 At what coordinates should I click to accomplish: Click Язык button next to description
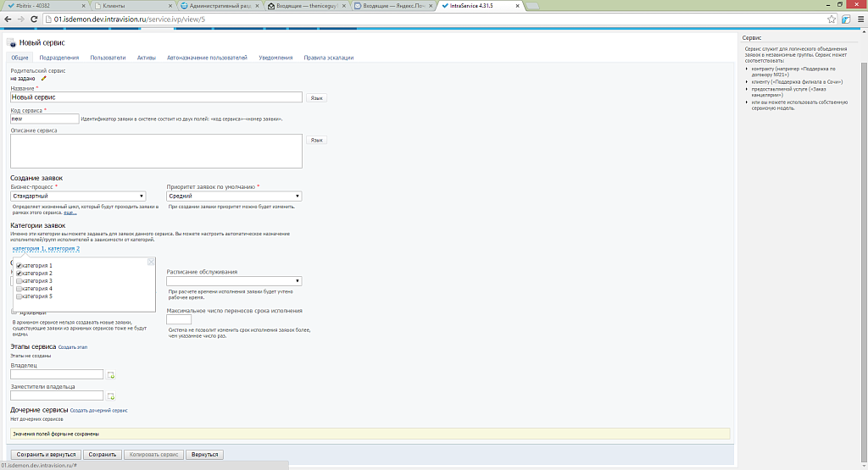tap(317, 141)
